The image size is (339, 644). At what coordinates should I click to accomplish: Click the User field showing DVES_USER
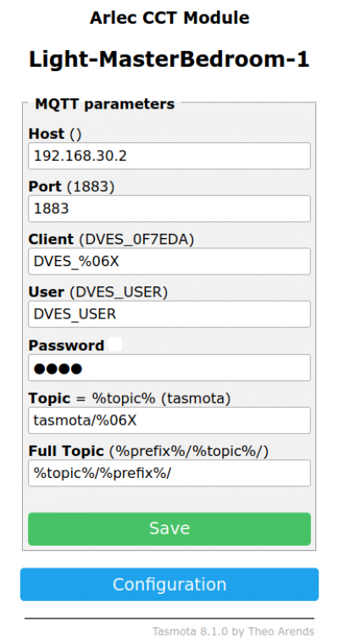pyautogui.click(x=169, y=314)
